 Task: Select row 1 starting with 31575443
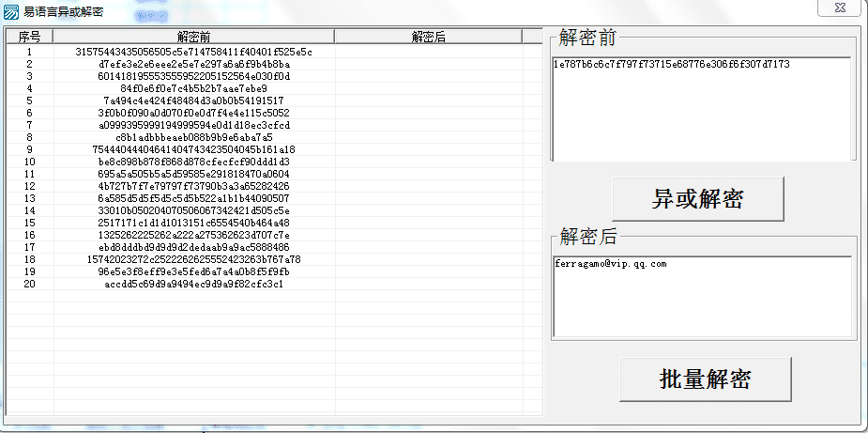click(193, 52)
